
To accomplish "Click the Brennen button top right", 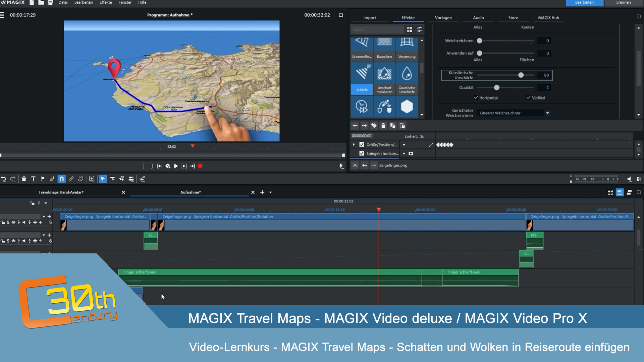I will 623,3.
